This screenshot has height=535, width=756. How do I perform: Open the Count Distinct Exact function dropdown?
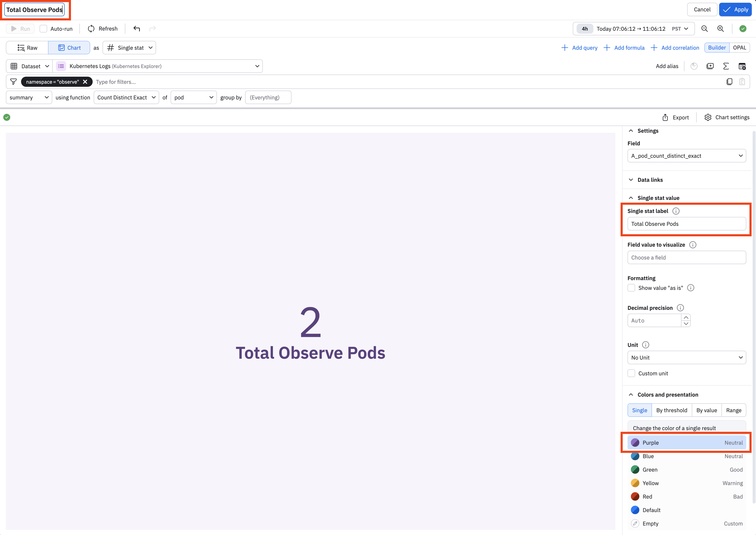point(126,98)
